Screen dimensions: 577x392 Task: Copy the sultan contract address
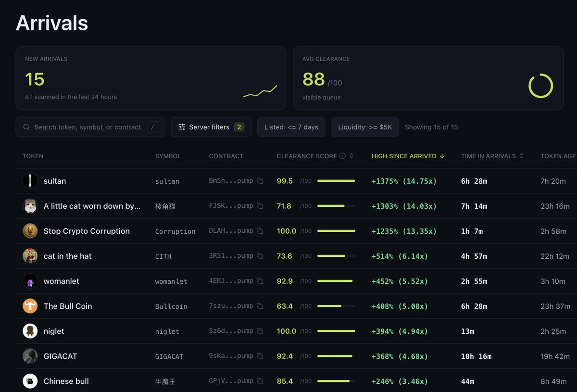click(x=260, y=181)
